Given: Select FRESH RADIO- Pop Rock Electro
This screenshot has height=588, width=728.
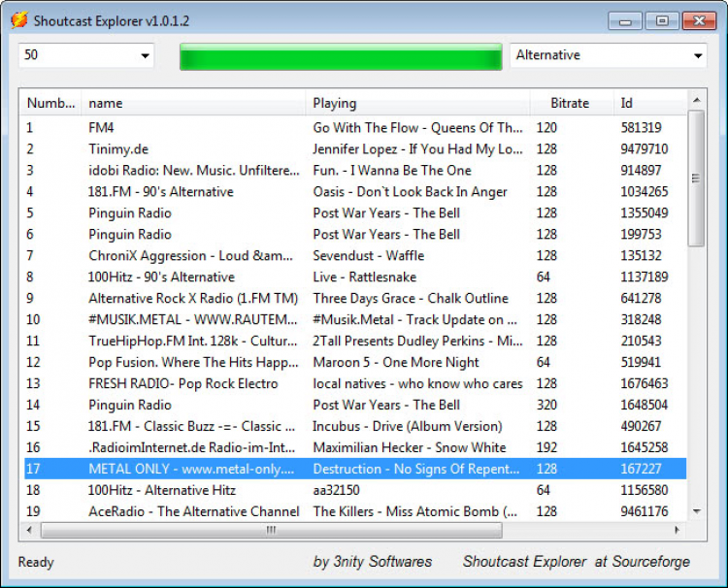Looking at the screenshot, I should (x=355, y=384).
